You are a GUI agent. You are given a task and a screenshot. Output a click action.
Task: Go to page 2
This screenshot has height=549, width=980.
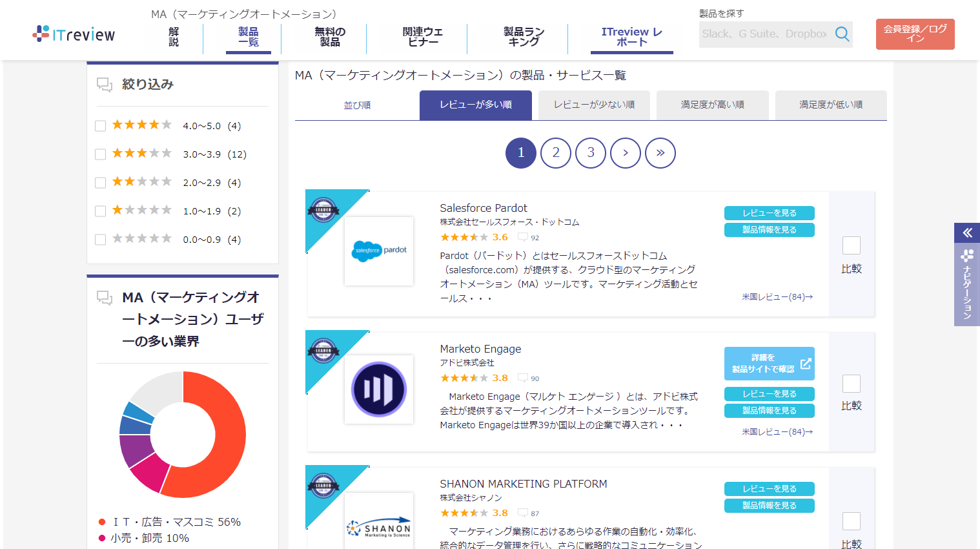coord(556,153)
